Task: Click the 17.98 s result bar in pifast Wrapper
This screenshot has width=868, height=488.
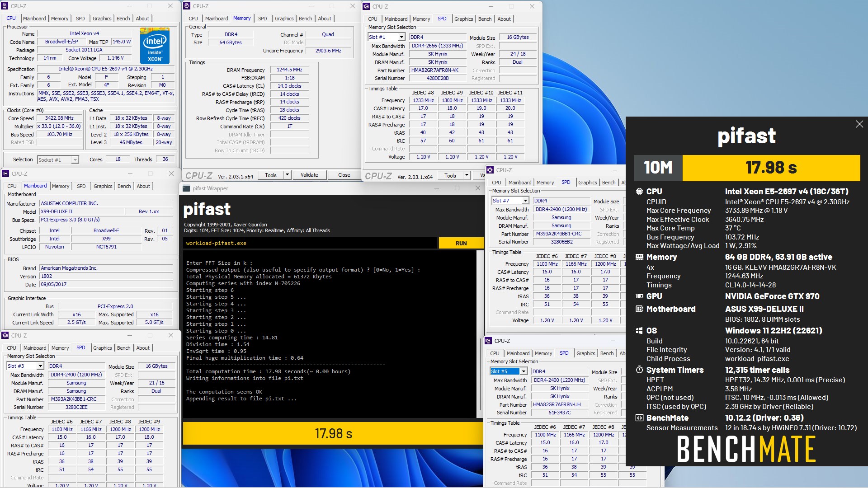Action: click(333, 434)
